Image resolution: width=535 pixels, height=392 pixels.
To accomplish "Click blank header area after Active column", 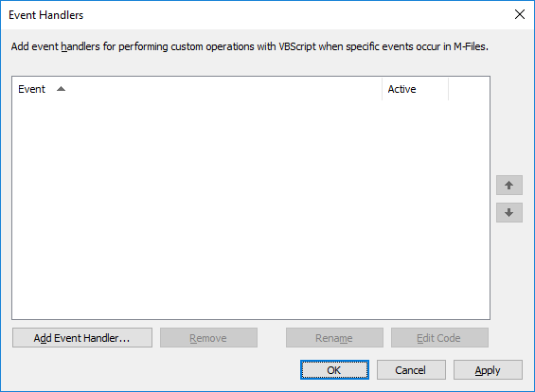I will [469, 89].
